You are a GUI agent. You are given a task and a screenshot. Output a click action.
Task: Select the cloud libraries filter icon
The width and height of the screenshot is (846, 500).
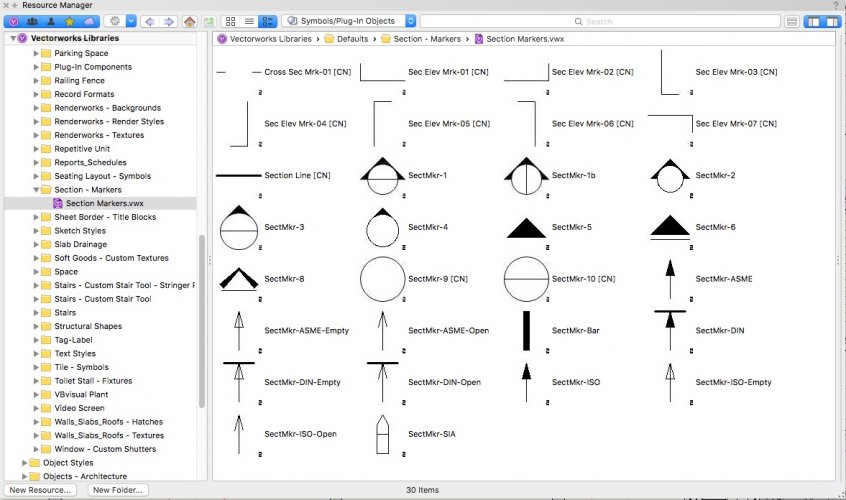[88, 21]
